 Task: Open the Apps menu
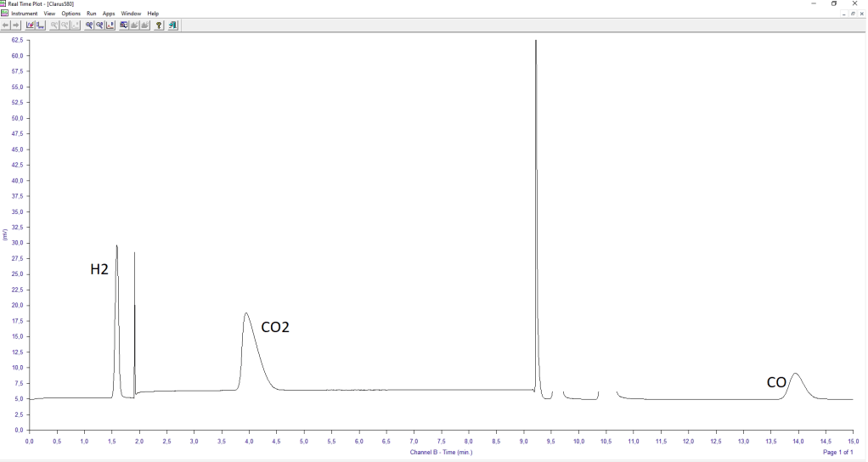(109, 14)
